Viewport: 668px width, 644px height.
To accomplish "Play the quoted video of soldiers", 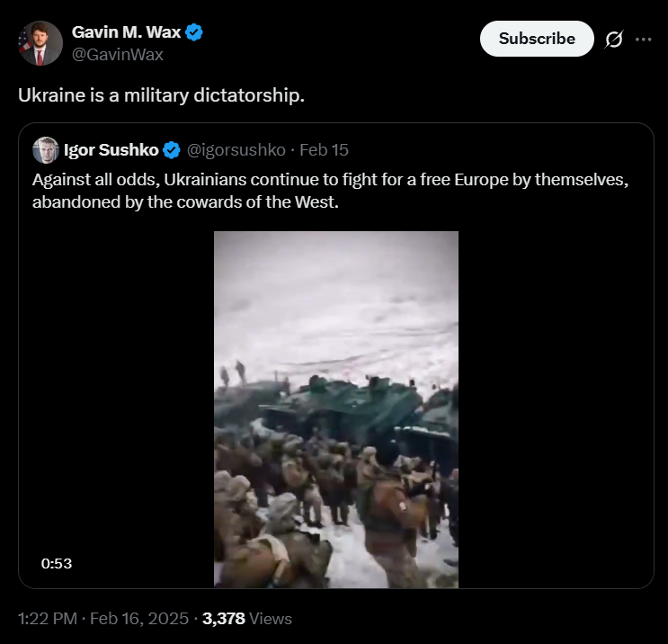I will pyautogui.click(x=335, y=409).
